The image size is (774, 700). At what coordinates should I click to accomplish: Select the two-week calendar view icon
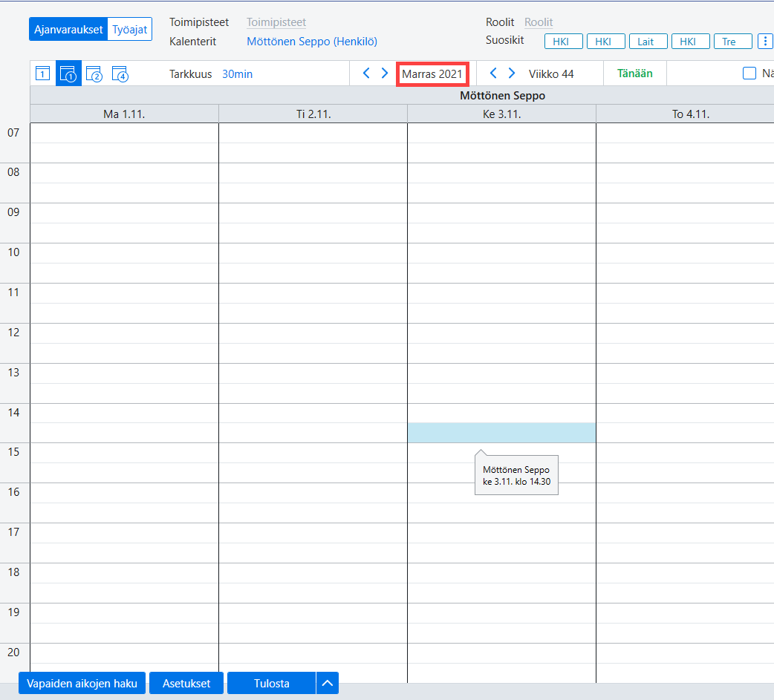(x=94, y=73)
